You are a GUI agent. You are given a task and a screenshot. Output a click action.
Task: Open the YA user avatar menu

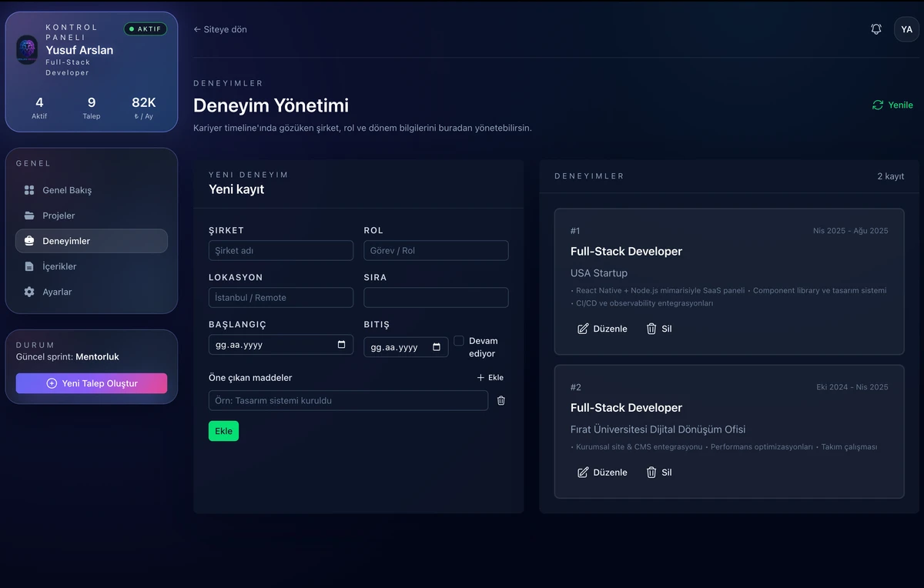(906, 29)
